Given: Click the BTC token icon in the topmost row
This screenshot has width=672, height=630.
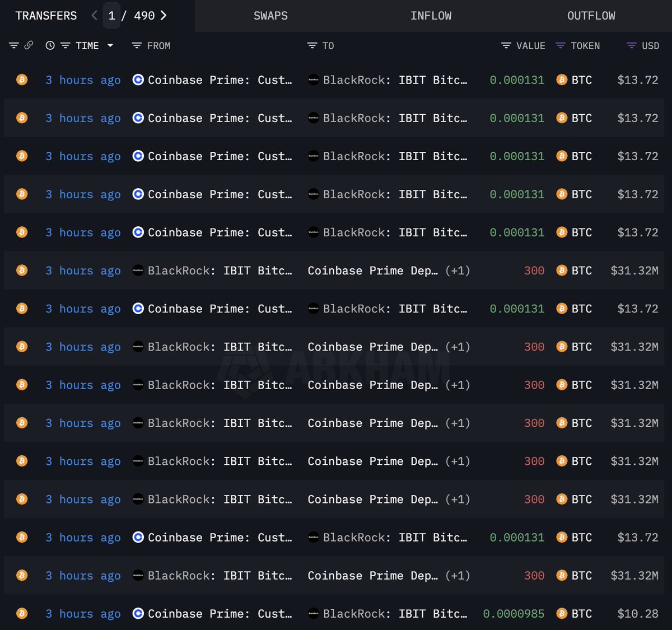Looking at the screenshot, I should (562, 80).
